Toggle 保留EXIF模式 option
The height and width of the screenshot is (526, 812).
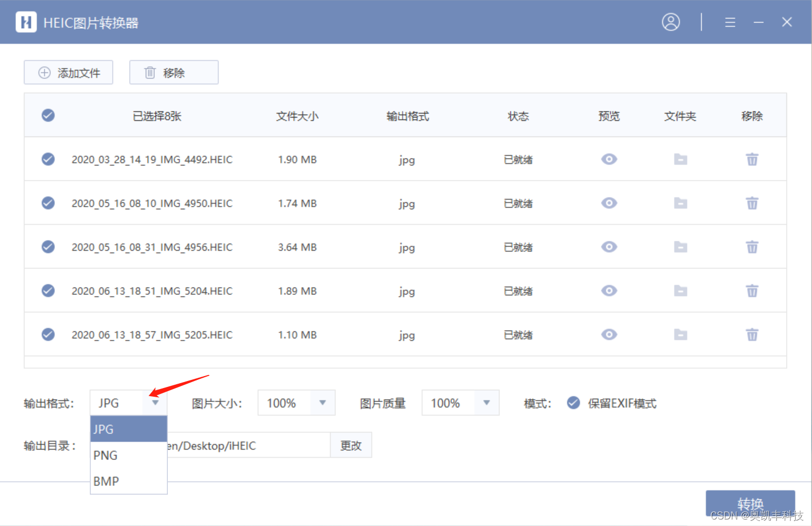573,403
